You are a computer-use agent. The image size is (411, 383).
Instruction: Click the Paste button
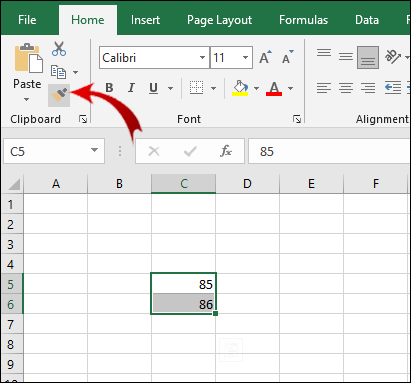(27, 73)
